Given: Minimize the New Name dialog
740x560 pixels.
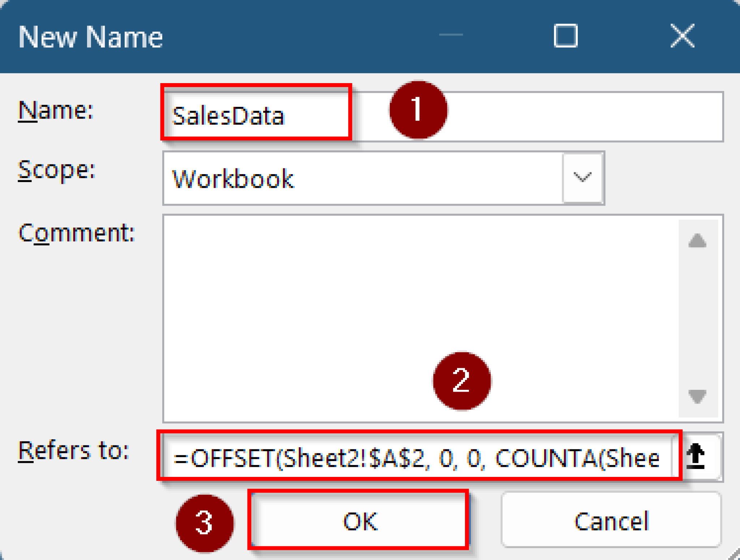Looking at the screenshot, I should [x=451, y=35].
